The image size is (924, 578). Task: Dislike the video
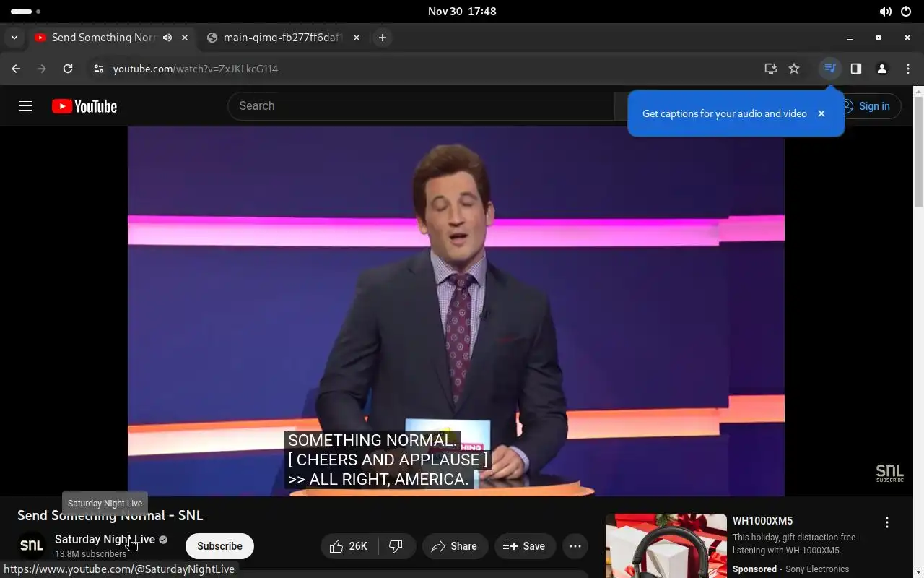pos(396,546)
